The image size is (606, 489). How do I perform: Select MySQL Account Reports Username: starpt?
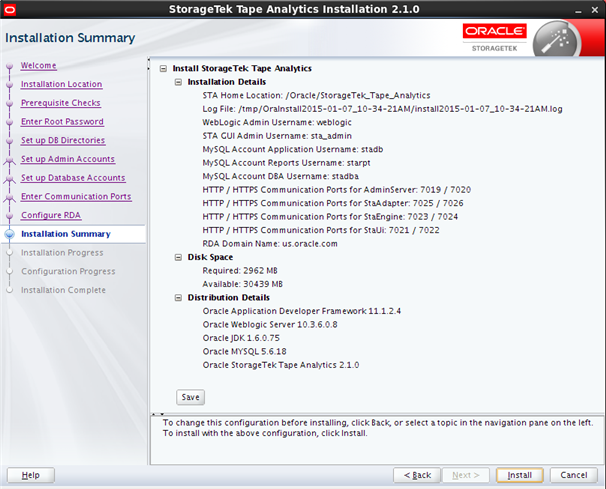tap(286, 163)
